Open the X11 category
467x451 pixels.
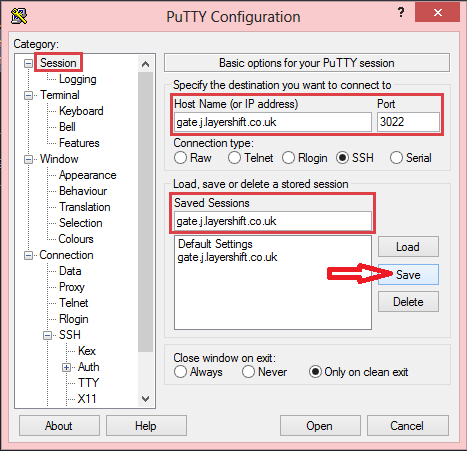pyautogui.click(x=87, y=399)
